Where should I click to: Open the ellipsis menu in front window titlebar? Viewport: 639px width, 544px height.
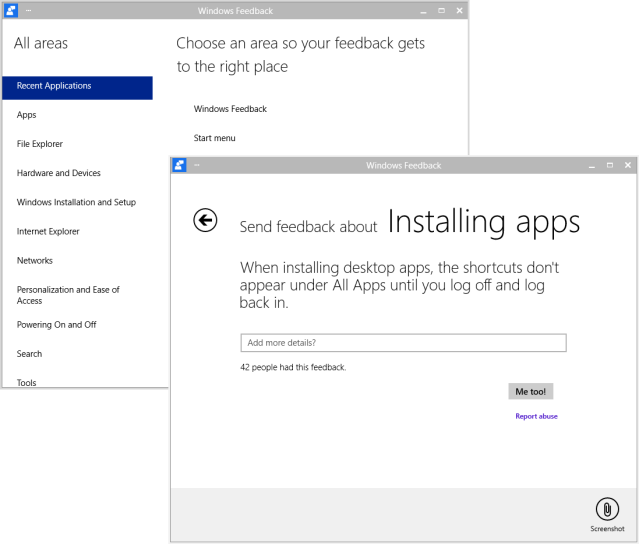[197, 165]
